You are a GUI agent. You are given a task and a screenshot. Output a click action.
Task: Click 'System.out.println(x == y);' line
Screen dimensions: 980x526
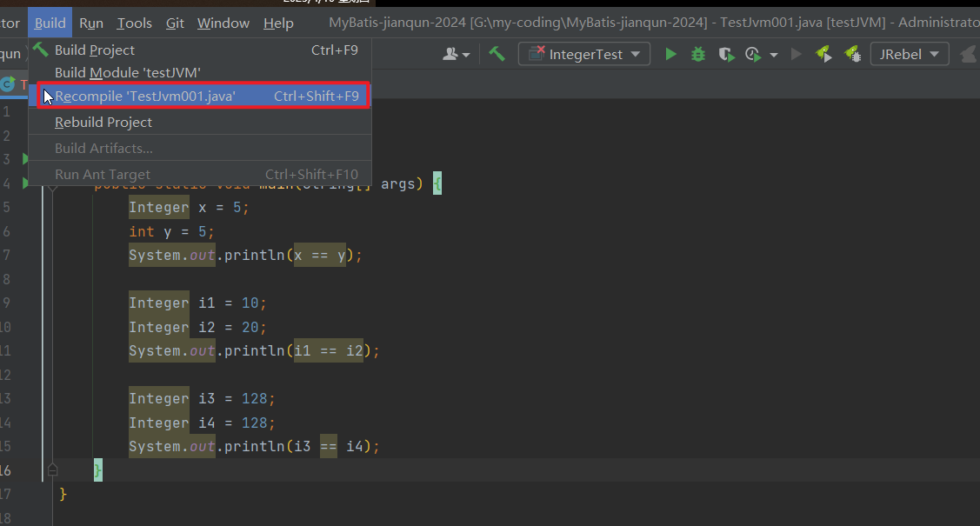coord(245,255)
